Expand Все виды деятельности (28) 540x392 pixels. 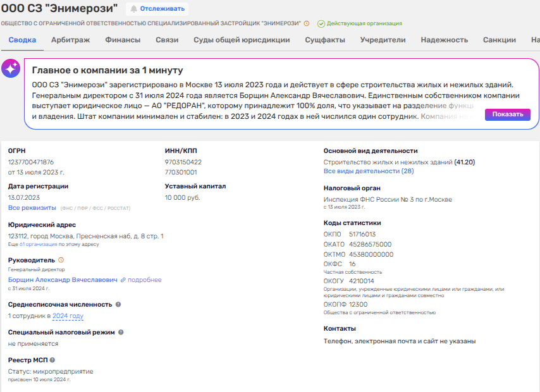click(x=368, y=171)
